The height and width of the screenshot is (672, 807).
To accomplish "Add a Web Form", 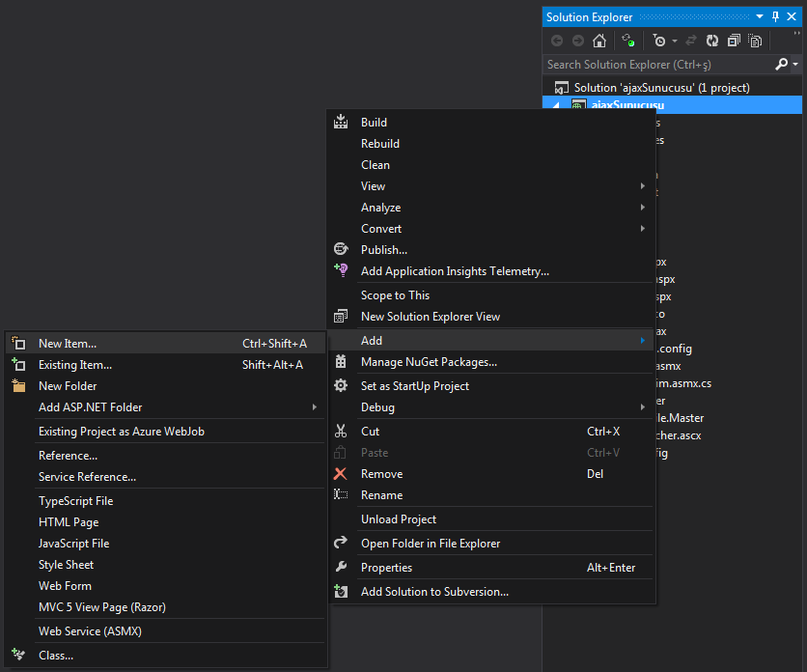I will (x=65, y=585).
